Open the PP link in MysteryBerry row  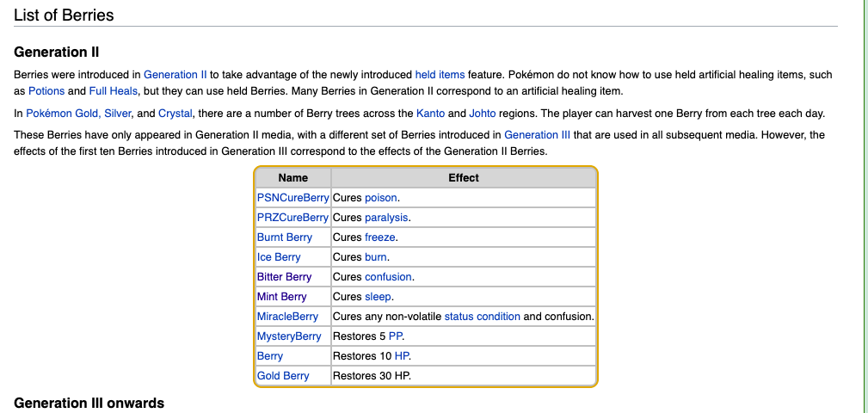[395, 336]
